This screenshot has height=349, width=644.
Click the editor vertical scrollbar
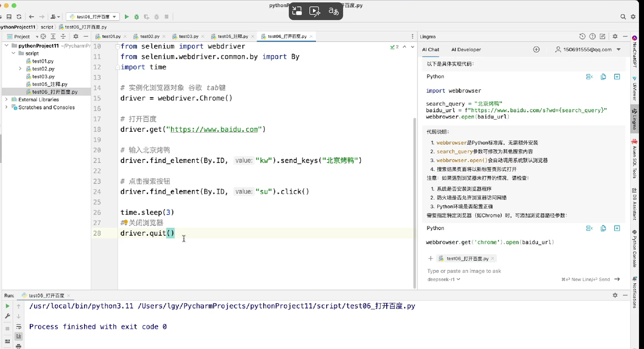414,203
